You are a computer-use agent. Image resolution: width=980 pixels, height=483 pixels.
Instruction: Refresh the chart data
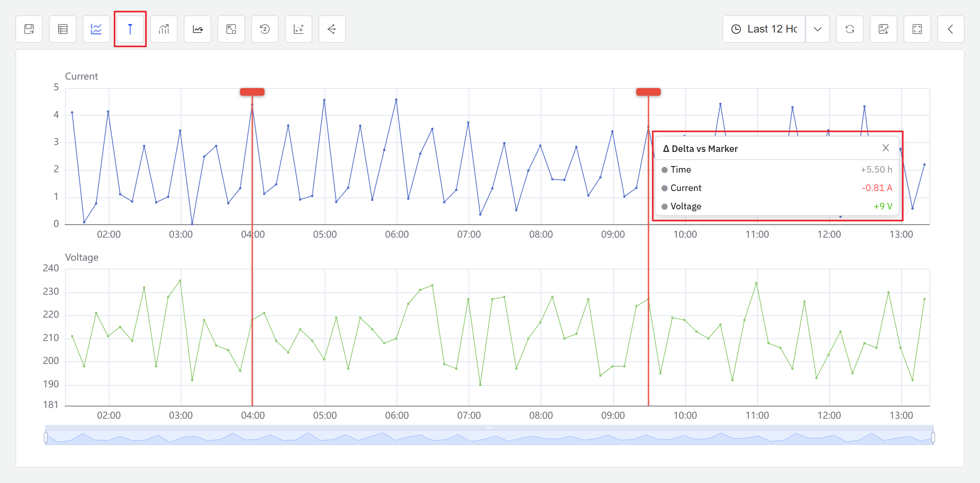click(x=850, y=29)
